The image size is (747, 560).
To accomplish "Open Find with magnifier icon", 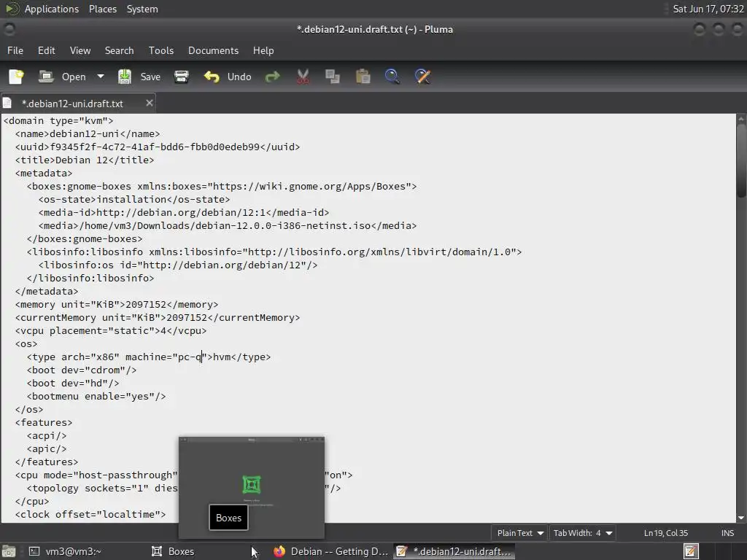I will [392, 77].
